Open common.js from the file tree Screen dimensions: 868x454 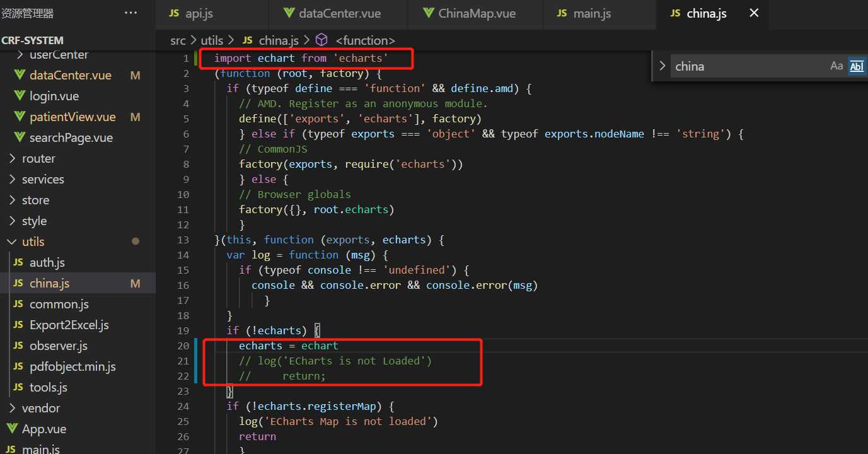(x=59, y=305)
